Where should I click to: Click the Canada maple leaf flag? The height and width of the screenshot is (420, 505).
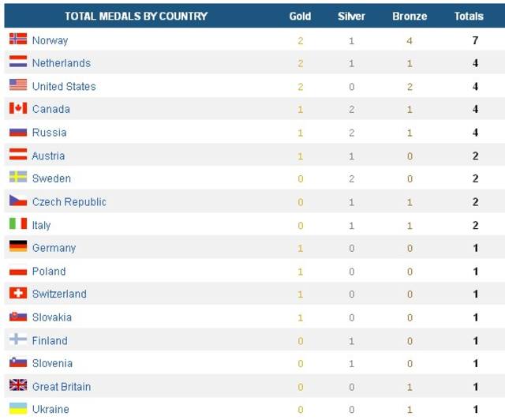pyautogui.click(x=18, y=108)
